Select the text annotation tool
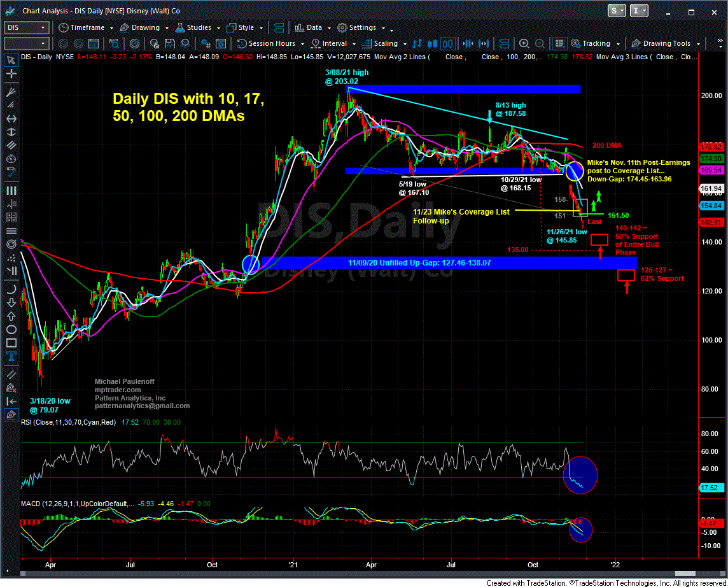Image resolution: width=728 pixels, height=587 pixels. pos(11,356)
